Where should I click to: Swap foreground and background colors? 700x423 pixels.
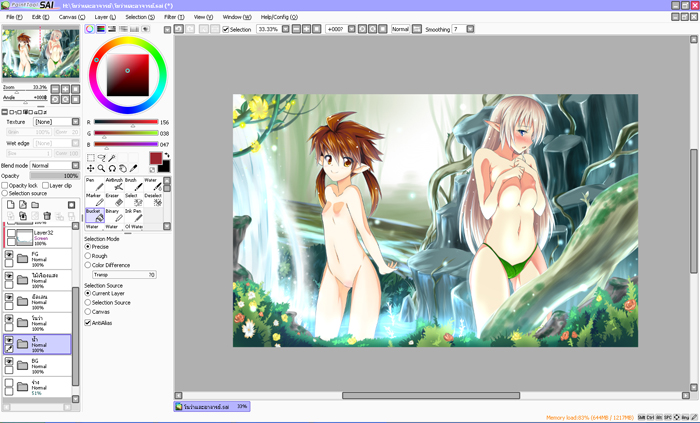pos(167,155)
